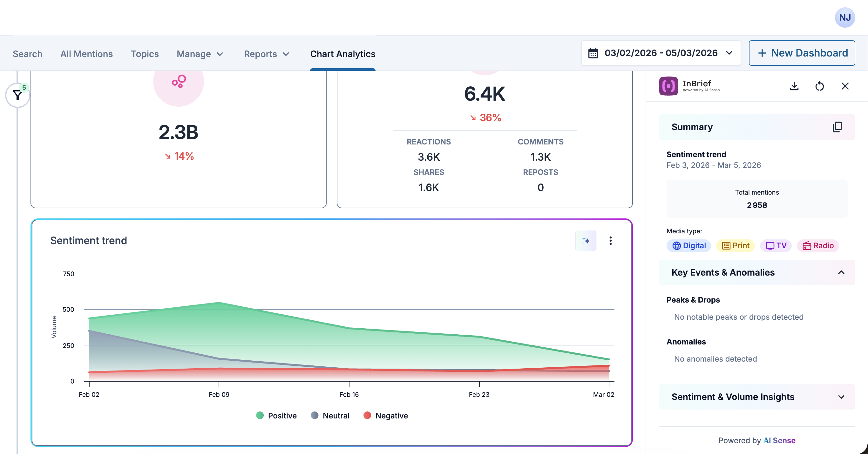Refresh the InBrief panel

[x=819, y=86]
